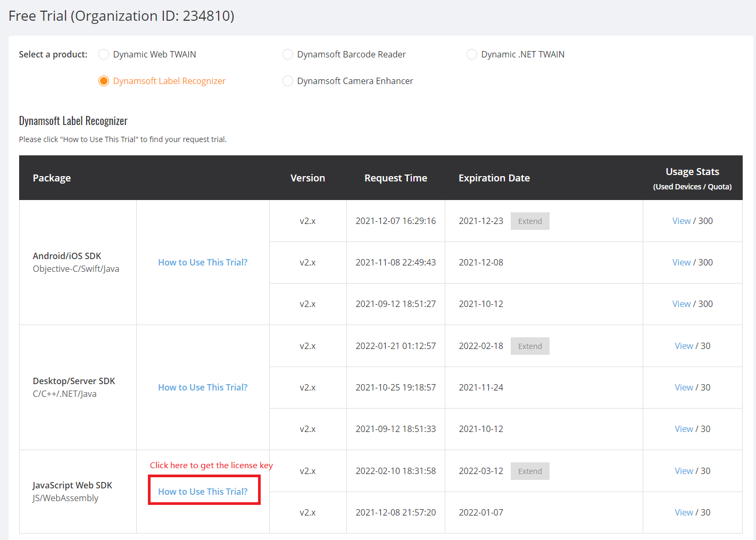The width and height of the screenshot is (756, 540).
Task: Pick the Dynamsoft Label Recognizer radio button
Action: [x=104, y=81]
